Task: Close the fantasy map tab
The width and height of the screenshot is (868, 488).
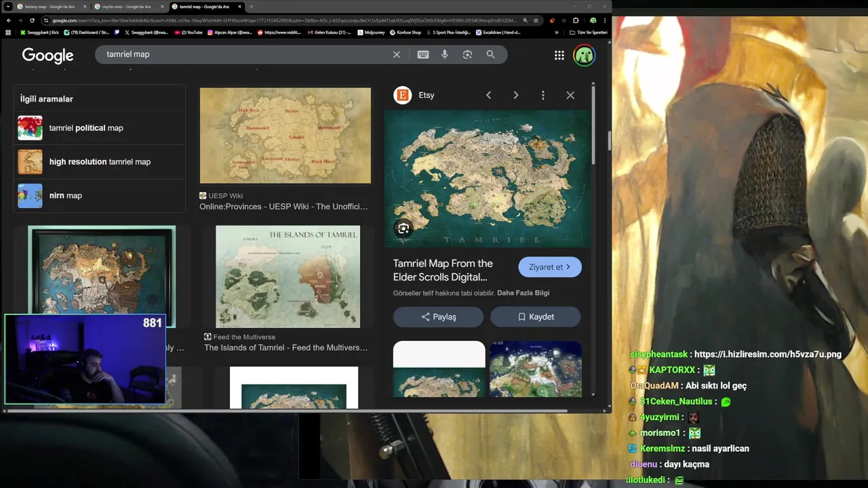Action: click(x=85, y=7)
